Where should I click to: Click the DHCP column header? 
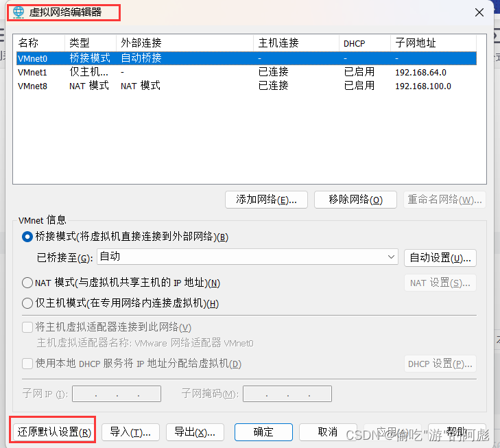point(365,43)
